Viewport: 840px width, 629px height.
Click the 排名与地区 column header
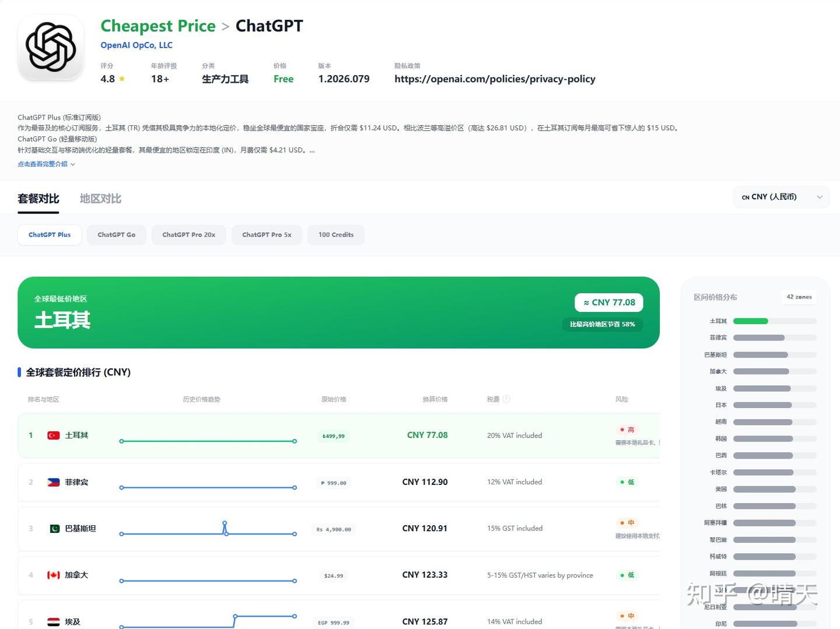click(43, 399)
